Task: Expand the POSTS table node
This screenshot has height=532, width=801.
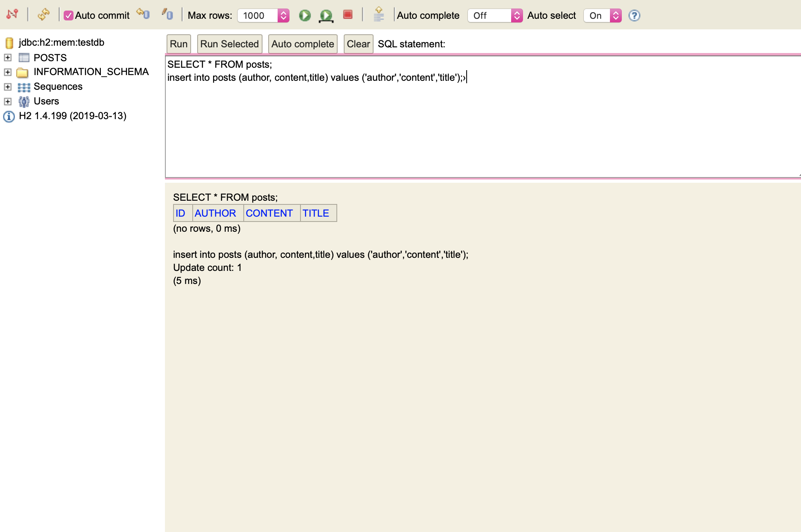Action: [7, 58]
